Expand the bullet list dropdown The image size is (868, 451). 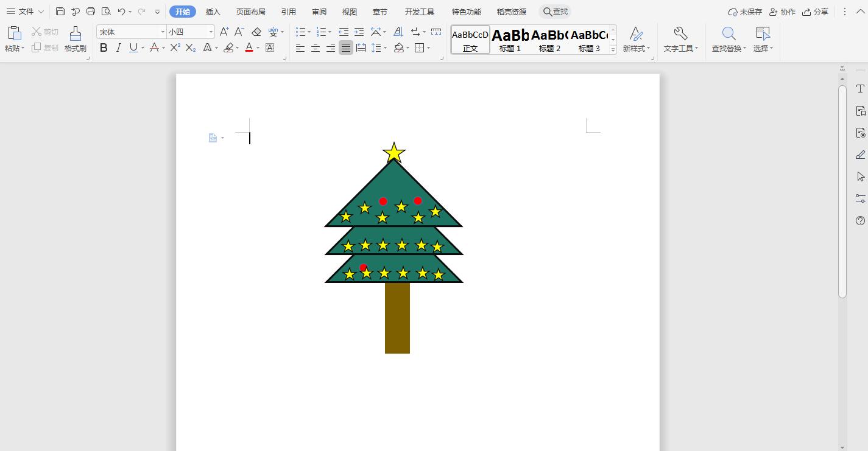(309, 32)
